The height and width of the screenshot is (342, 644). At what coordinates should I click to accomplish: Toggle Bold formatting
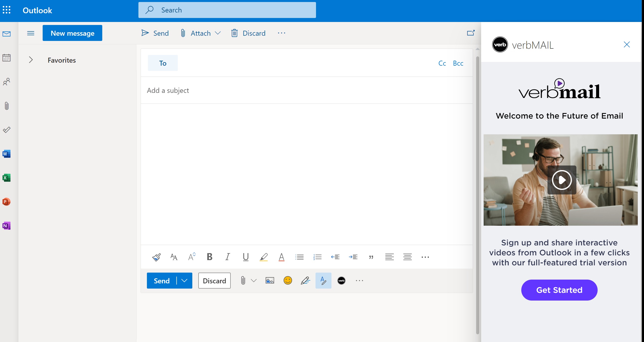[x=210, y=257]
